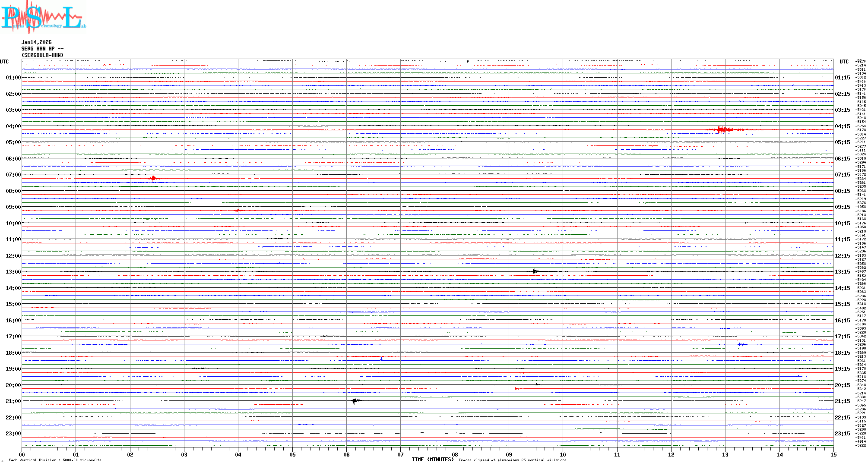Click the Jan14,2026 date label
The image size is (868, 466).
point(36,42)
